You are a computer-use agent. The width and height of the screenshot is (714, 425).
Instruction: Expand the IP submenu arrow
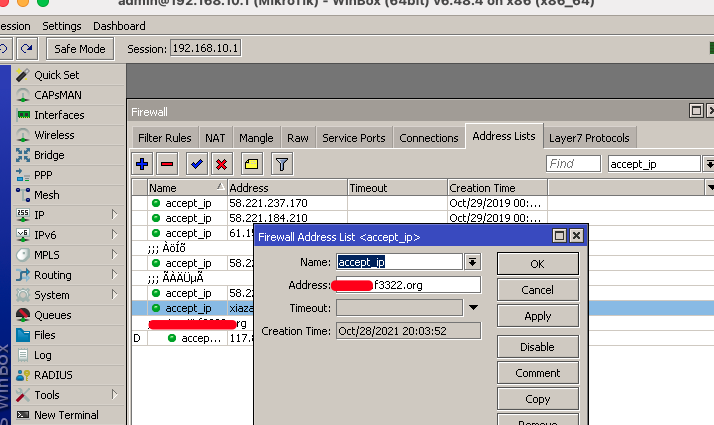click(115, 215)
